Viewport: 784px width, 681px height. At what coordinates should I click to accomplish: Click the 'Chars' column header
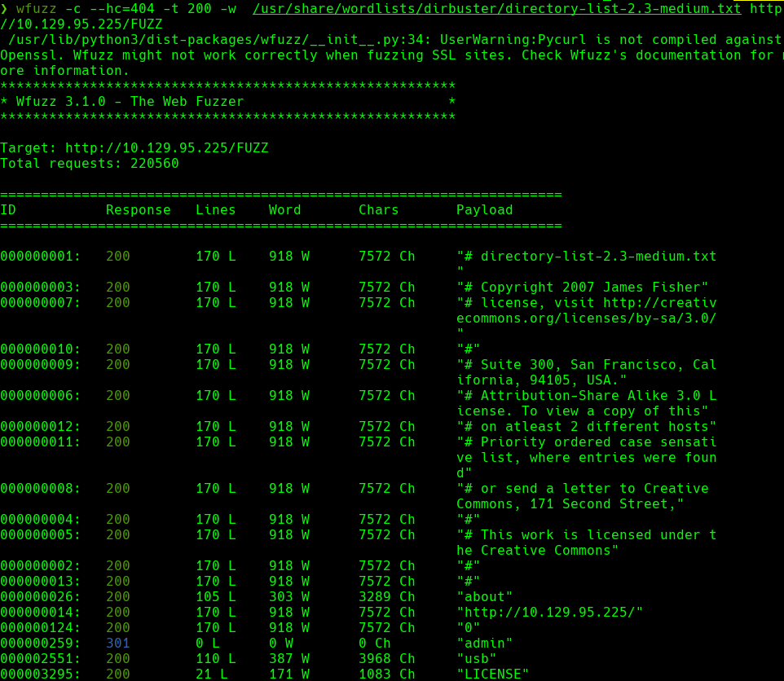pyautogui.click(x=378, y=210)
